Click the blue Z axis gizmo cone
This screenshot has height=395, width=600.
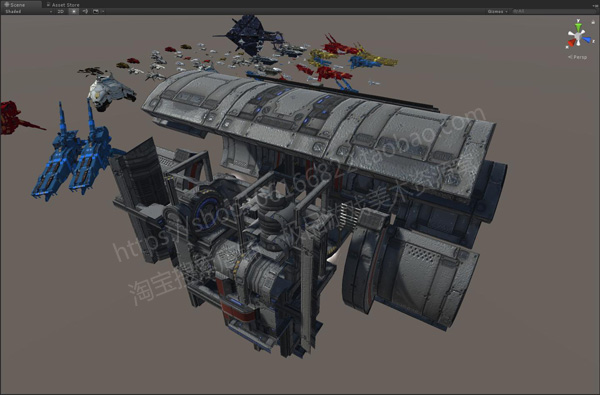587,39
